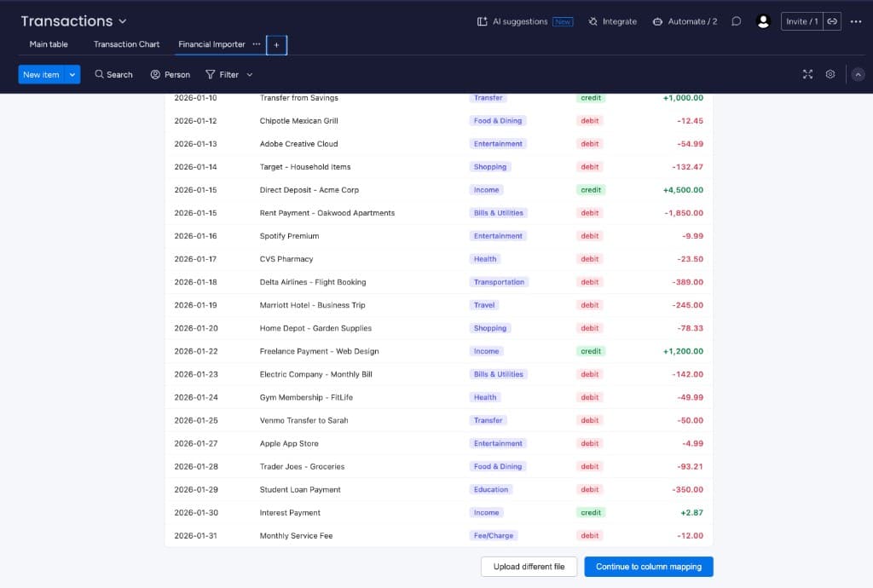873x588 pixels.
Task: Copy the board share link icon
Action: pos(834,21)
